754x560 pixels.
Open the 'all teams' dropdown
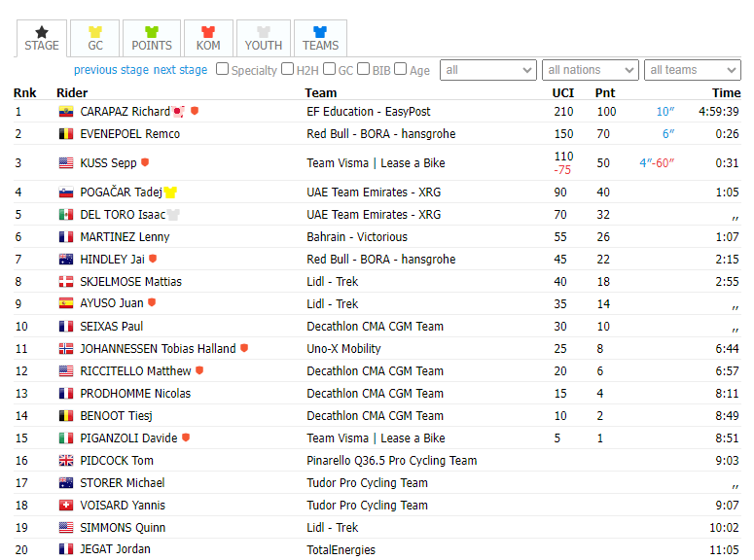[693, 70]
